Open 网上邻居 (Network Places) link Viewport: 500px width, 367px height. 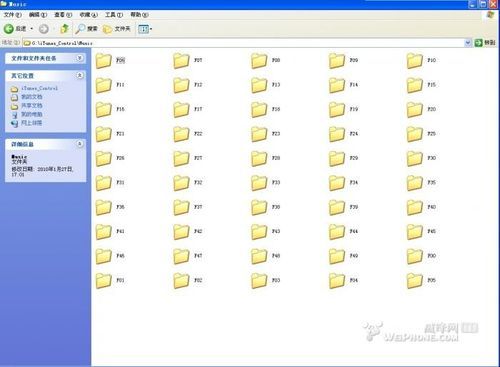[32, 123]
